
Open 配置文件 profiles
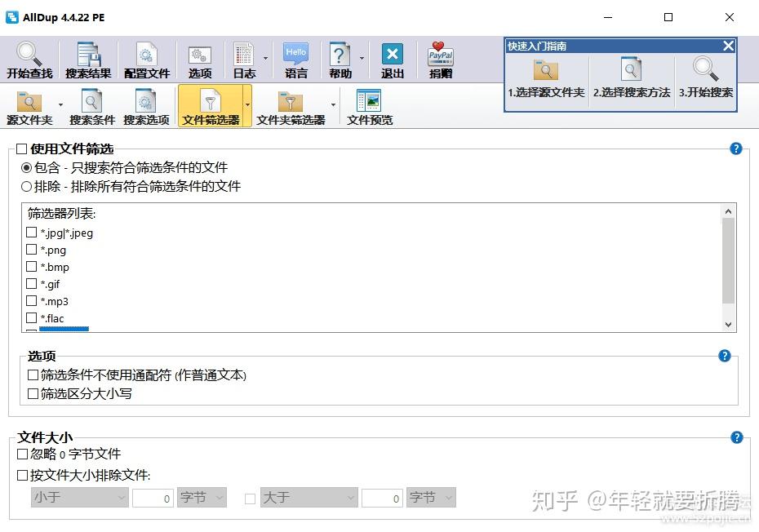click(x=147, y=60)
